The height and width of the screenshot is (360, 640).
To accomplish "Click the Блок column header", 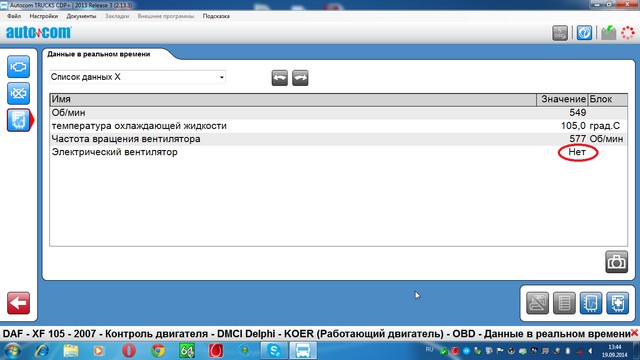I will [607, 100].
